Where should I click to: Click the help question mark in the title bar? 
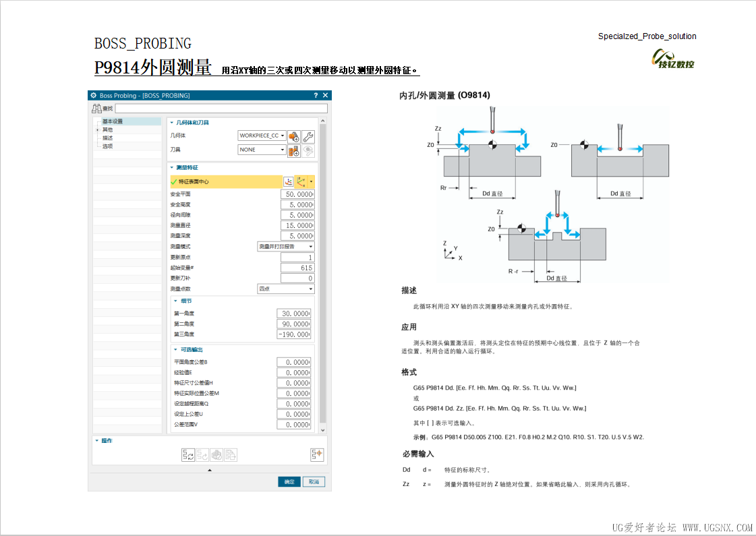[316, 96]
